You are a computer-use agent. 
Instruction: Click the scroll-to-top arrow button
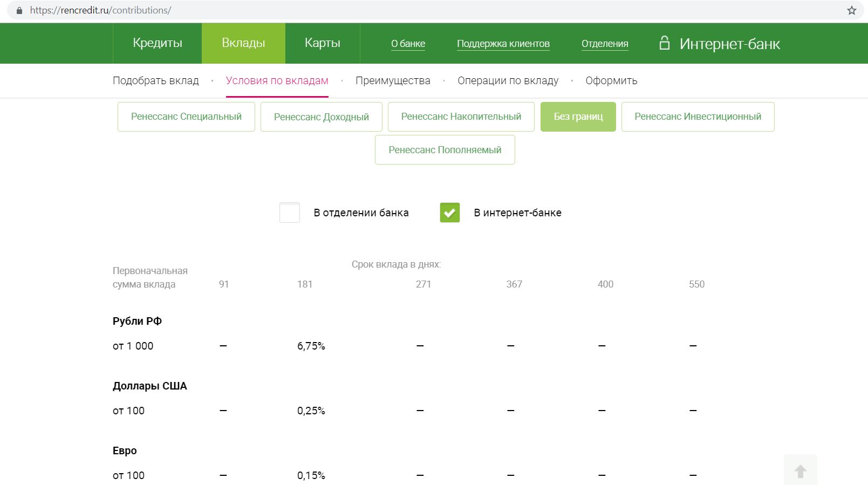(x=801, y=471)
